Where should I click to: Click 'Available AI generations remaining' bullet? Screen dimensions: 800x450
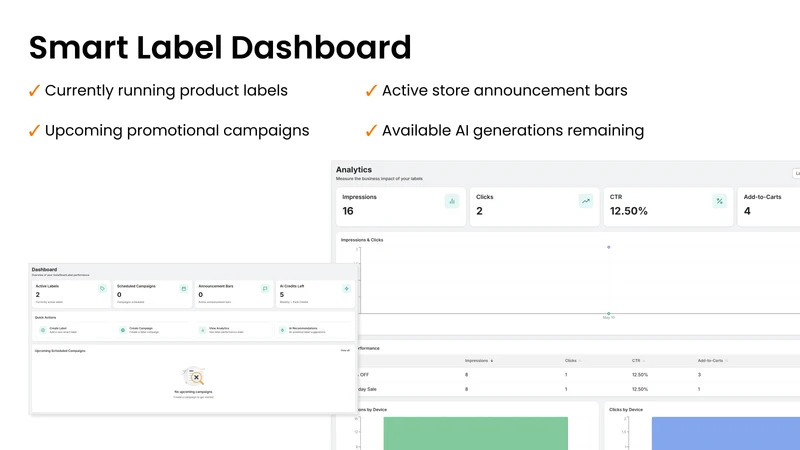pyautogui.click(x=513, y=131)
